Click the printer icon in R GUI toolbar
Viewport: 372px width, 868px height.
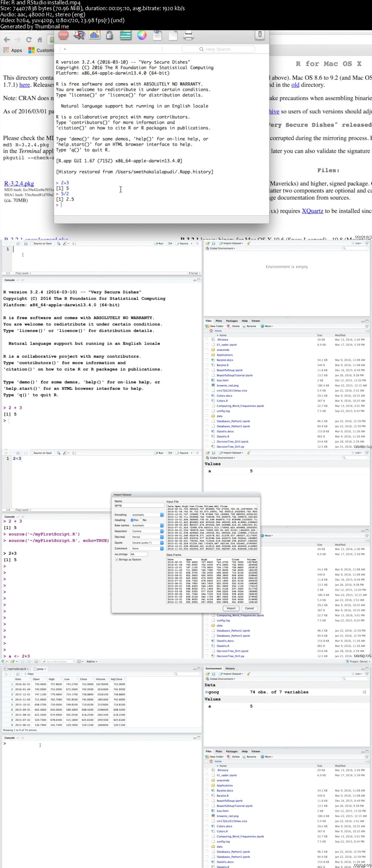188,35
